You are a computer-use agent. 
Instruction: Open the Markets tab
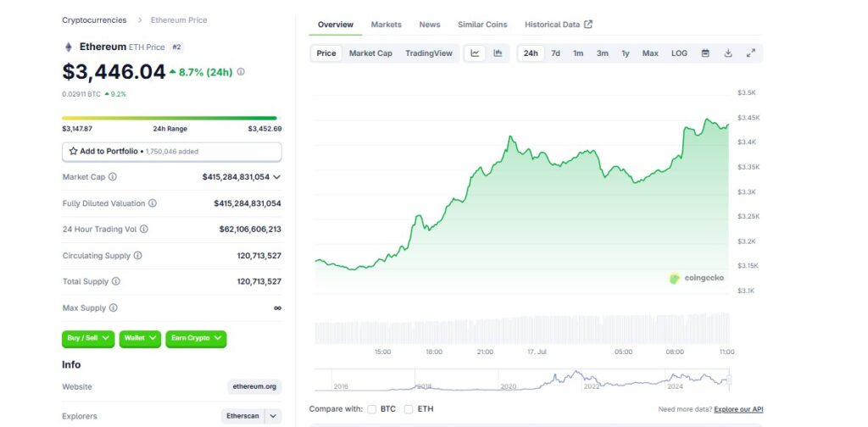(387, 25)
